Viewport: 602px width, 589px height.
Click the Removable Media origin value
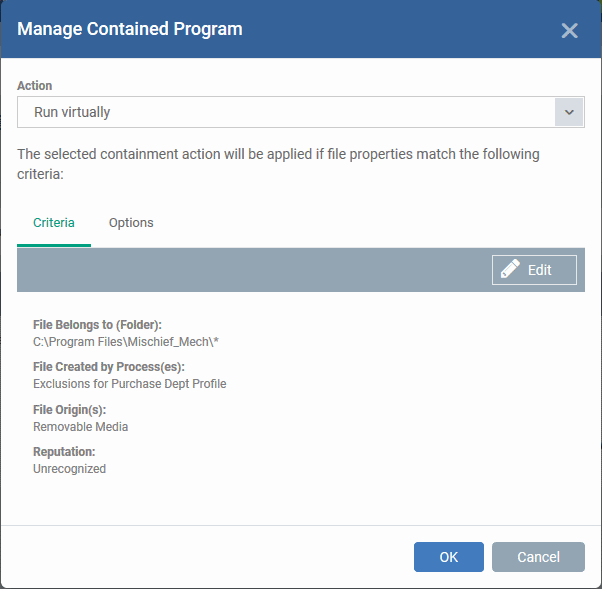(80, 427)
